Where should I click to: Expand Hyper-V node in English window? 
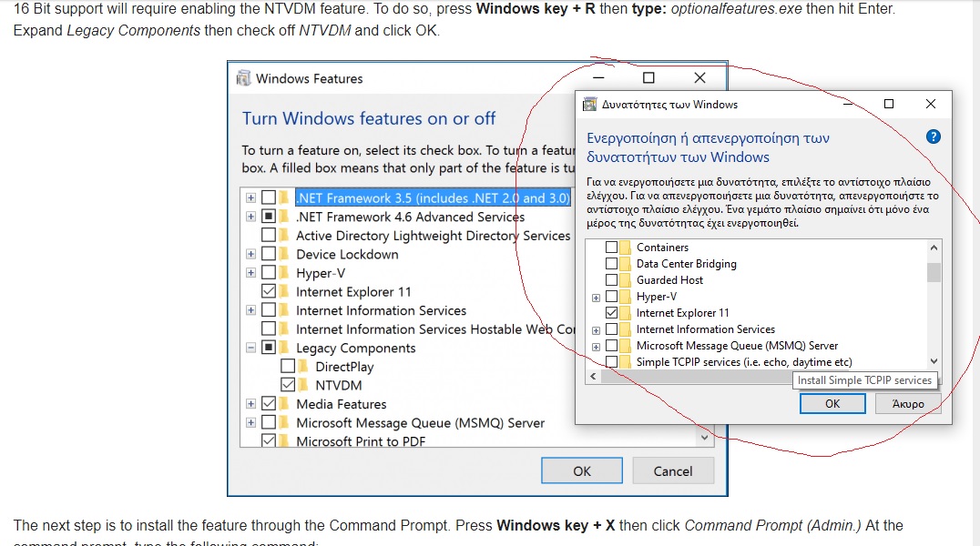250,273
